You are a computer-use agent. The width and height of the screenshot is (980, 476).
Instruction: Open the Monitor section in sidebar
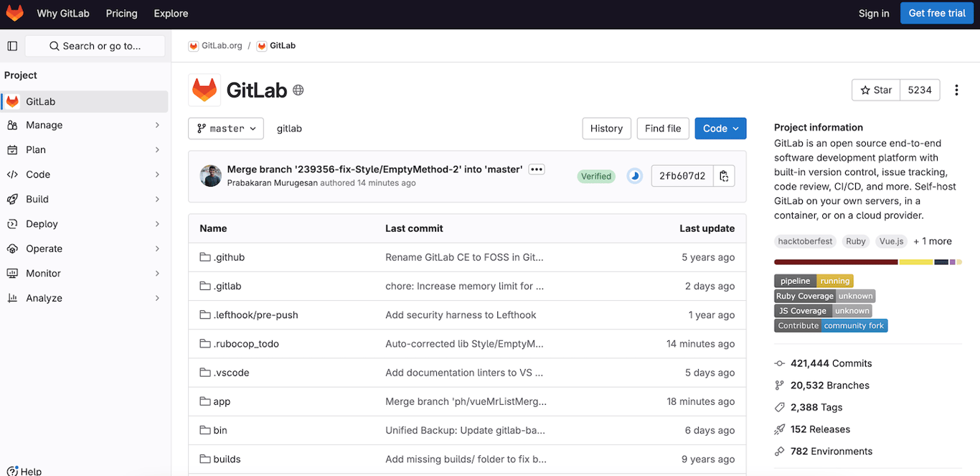pyautogui.click(x=43, y=273)
